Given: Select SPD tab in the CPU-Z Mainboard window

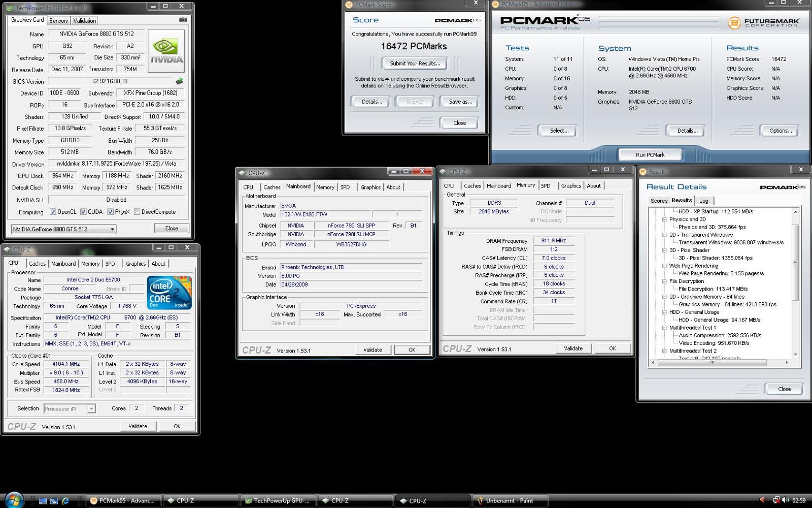Looking at the screenshot, I should click(345, 187).
